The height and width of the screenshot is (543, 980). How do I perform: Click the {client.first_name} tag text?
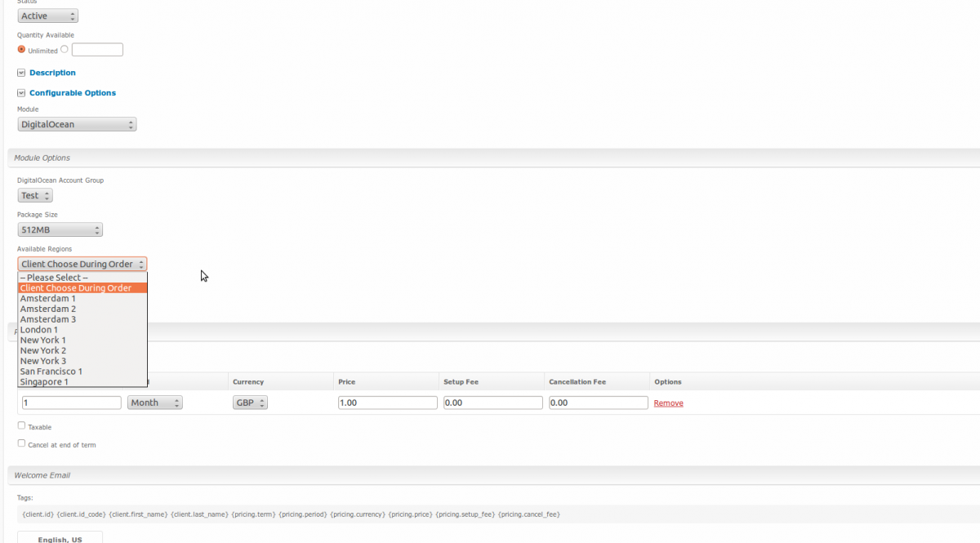138,514
